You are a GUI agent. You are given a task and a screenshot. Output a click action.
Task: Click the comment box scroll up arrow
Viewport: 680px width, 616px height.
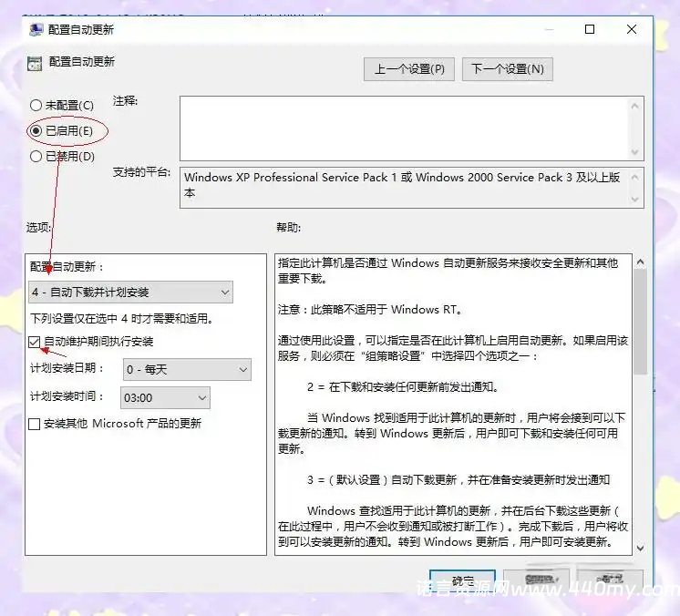(x=635, y=106)
